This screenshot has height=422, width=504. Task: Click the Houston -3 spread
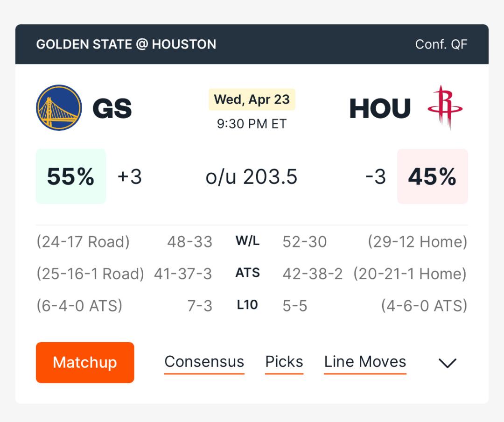pyautogui.click(x=375, y=176)
